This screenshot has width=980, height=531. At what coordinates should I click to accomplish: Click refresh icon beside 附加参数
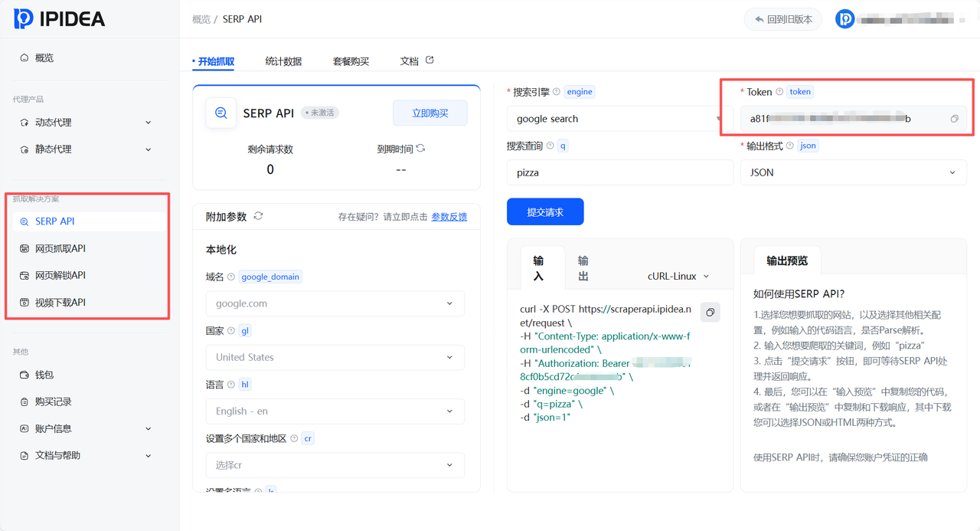(x=258, y=216)
